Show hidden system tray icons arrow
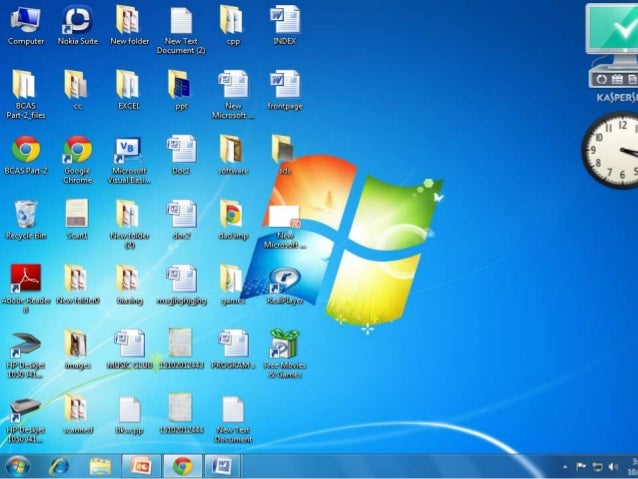This screenshot has height=479, width=638. tap(565, 467)
